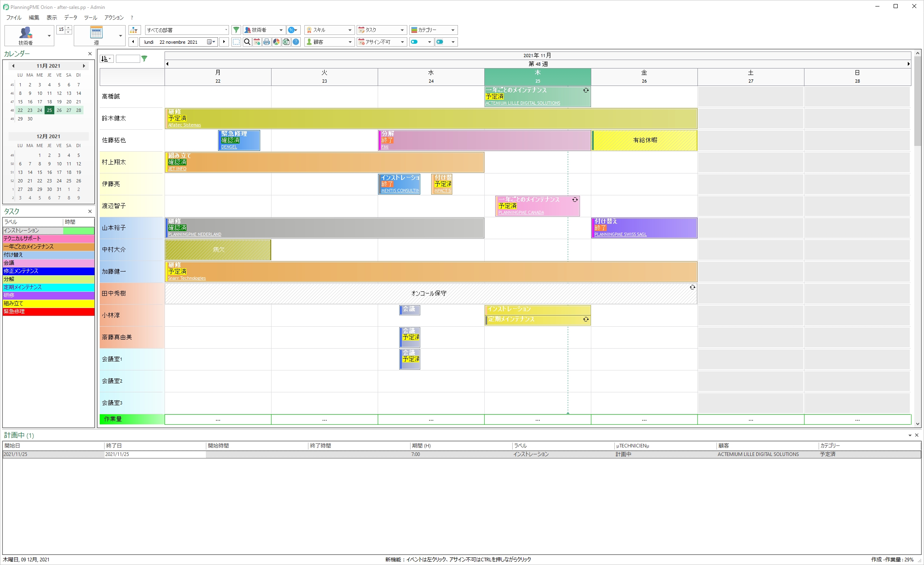
Task: Open the ファイル menu
Action: [14, 17]
